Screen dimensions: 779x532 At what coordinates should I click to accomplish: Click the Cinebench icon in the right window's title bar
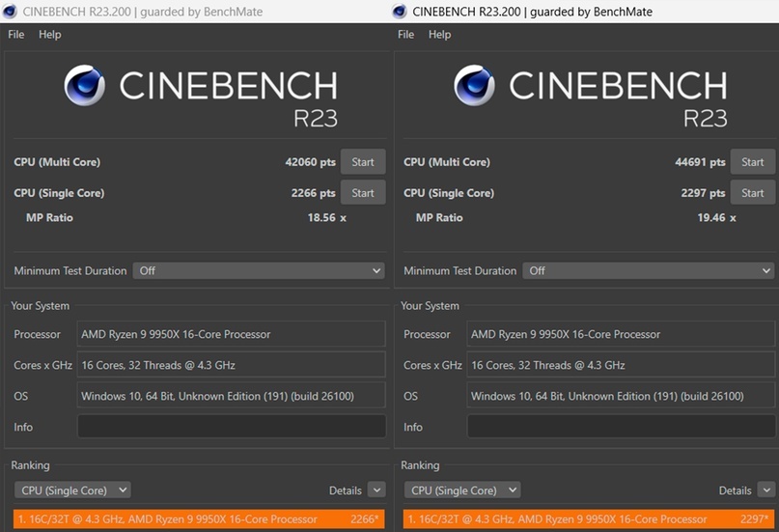[x=400, y=12]
